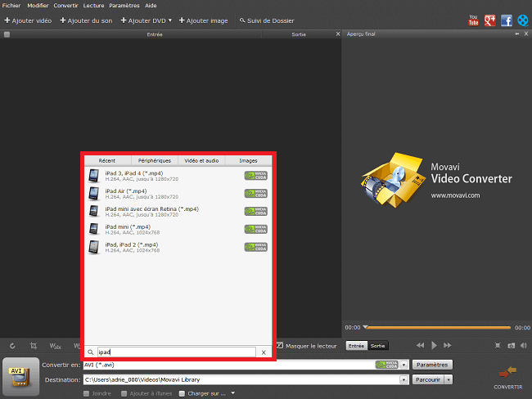The width and height of the screenshot is (532, 399).
Task: Click the Paramètres button beside format field
Action: coord(432,365)
